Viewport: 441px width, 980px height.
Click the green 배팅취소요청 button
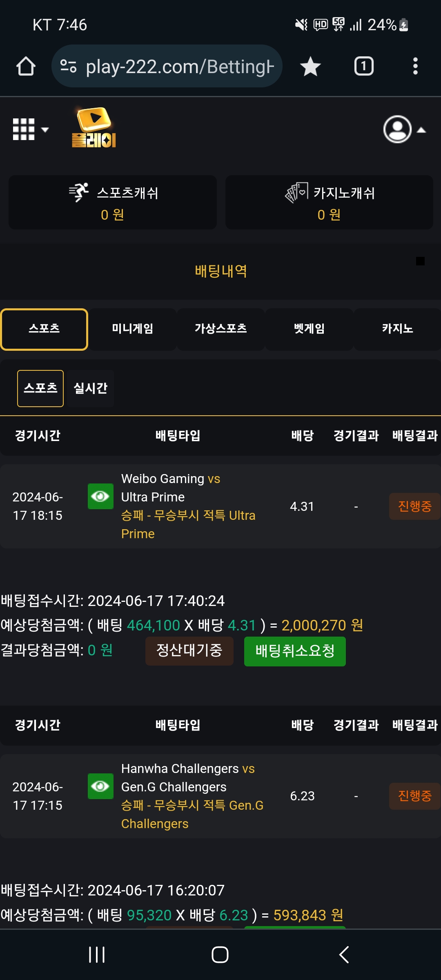(x=295, y=651)
